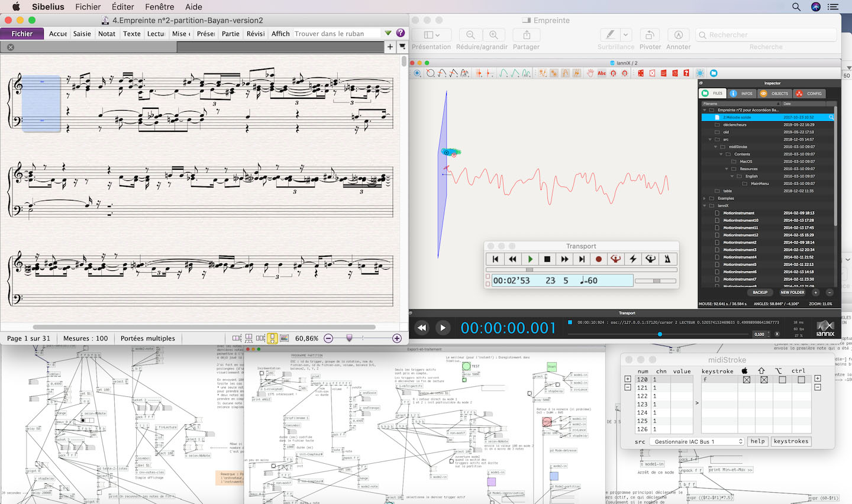The width and height of the screenshot is (852, 504).
Task: Open macOS Spotlight search icon
Action: point(796,7)
